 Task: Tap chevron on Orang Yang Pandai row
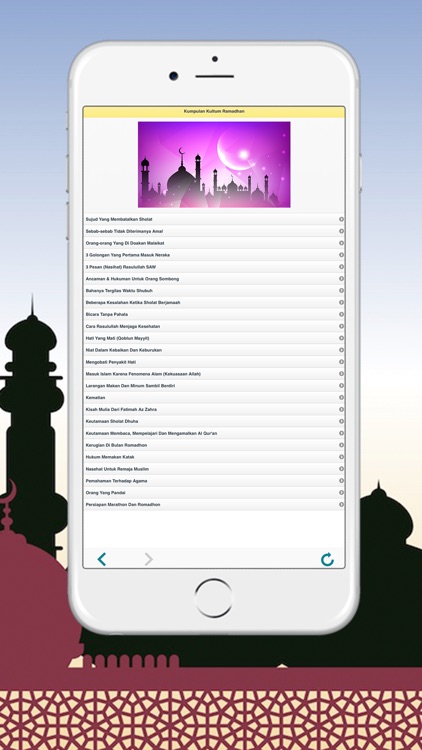click(x=341, y=493)
